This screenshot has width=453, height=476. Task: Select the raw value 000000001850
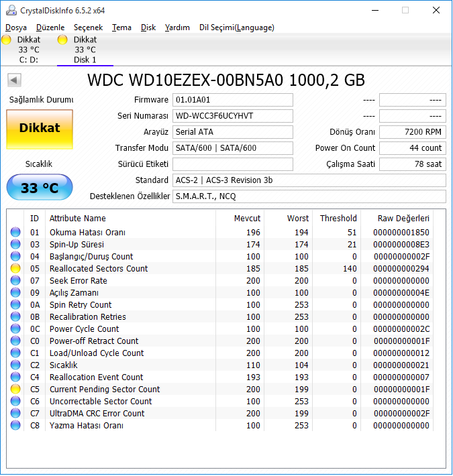click(401, 233)
